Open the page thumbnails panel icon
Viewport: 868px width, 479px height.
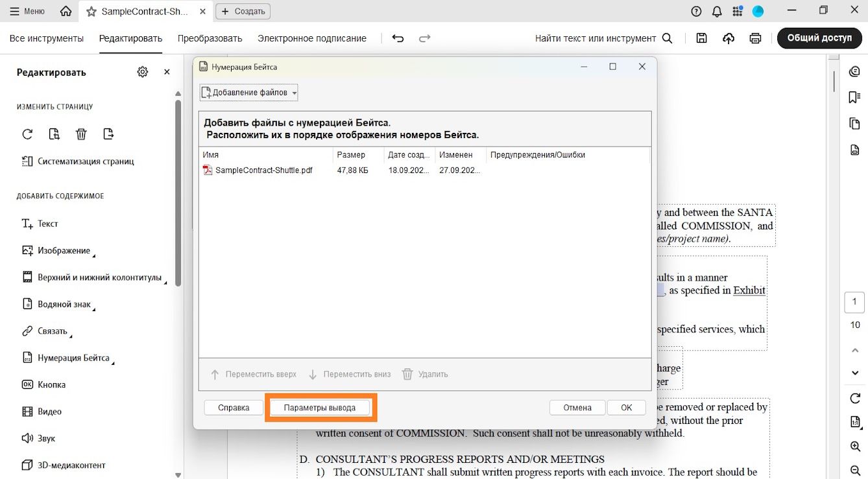[x=854, y=124]
